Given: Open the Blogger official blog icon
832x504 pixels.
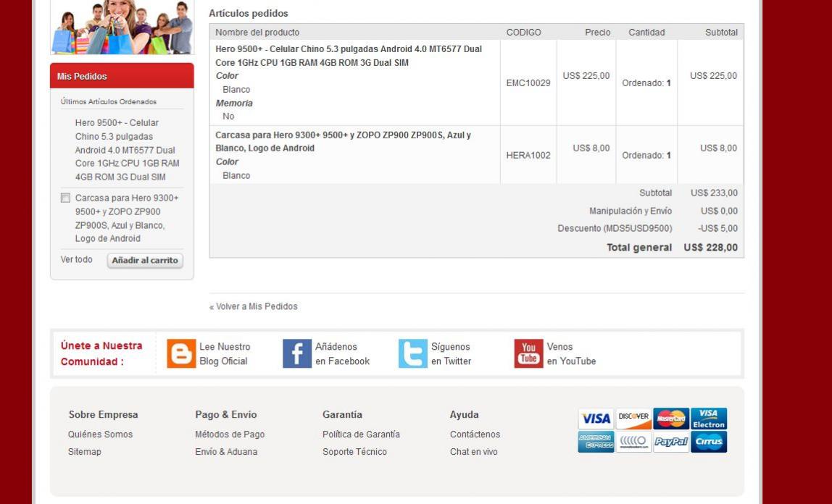Looking at the screenshot, I should click(x=181, y=353).
